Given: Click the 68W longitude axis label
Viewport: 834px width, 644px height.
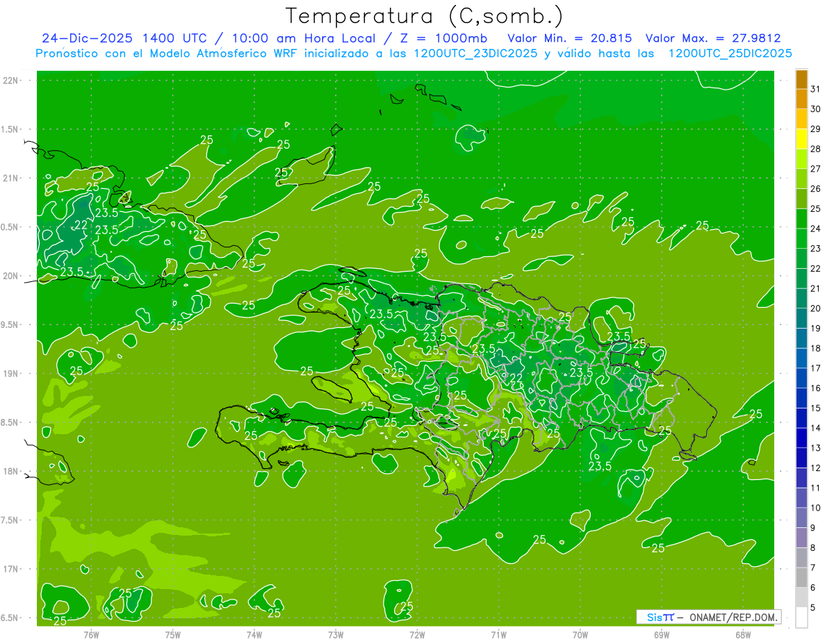Looking at the screenshot, I should (743, 634).
